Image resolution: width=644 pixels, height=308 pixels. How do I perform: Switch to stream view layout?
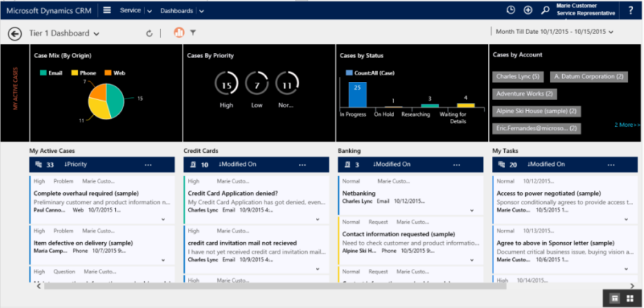[x=614, y=298]
